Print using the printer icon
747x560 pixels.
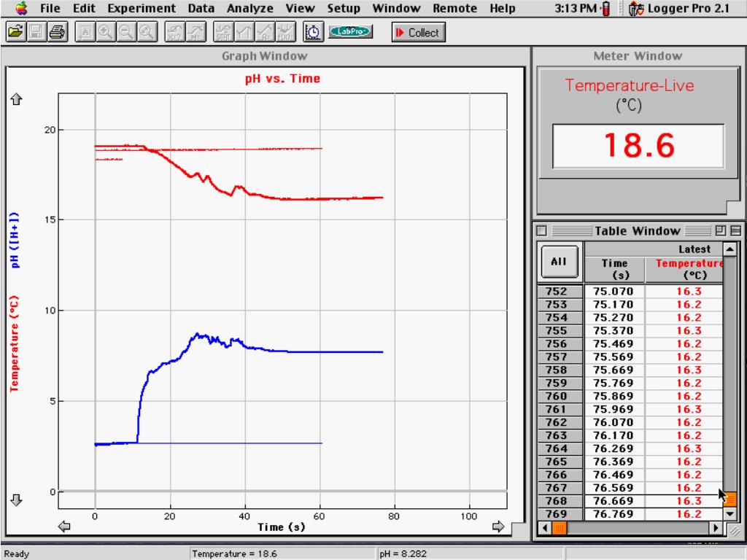click(x=57, y=32)
